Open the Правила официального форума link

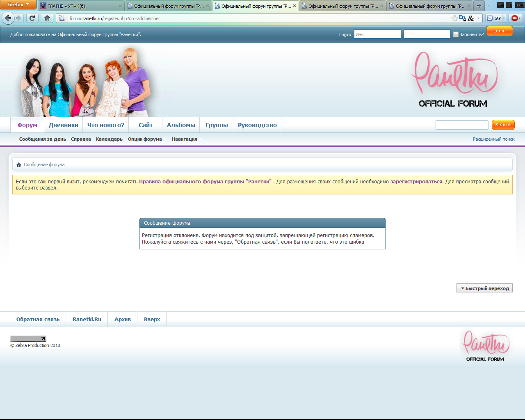205,181
